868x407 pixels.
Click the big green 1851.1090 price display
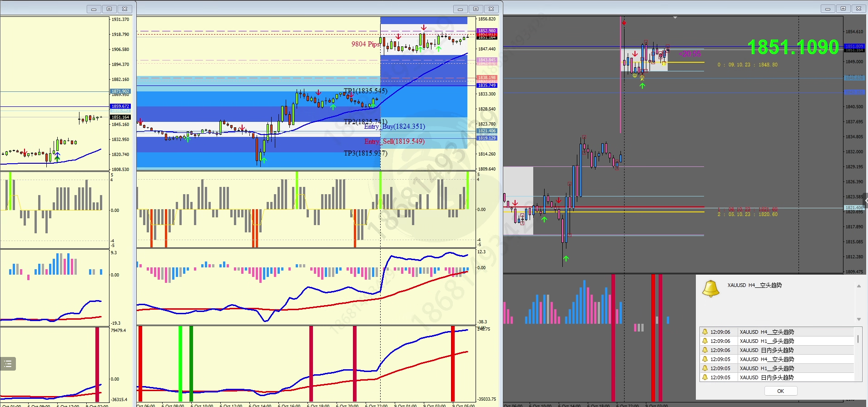coord(793,47)
